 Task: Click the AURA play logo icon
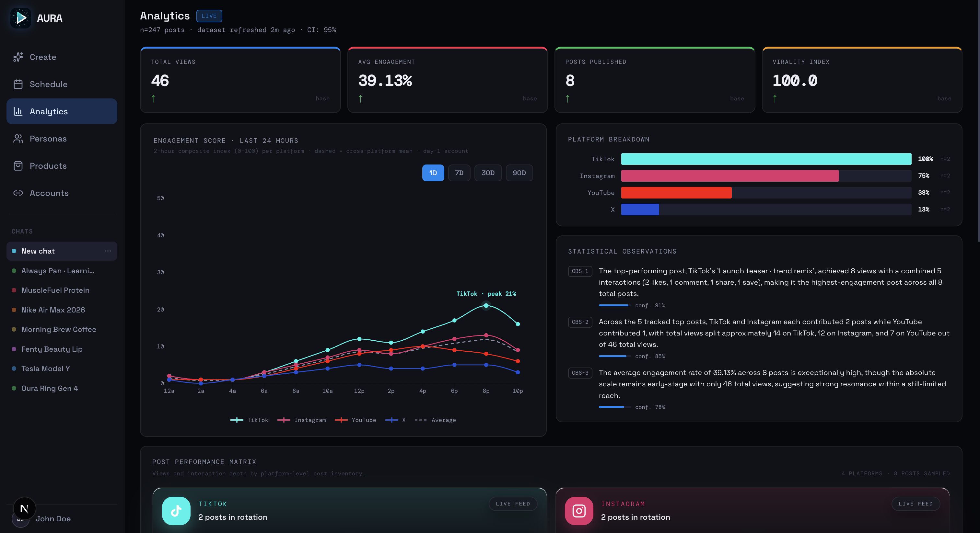click(x=20, y=18)
